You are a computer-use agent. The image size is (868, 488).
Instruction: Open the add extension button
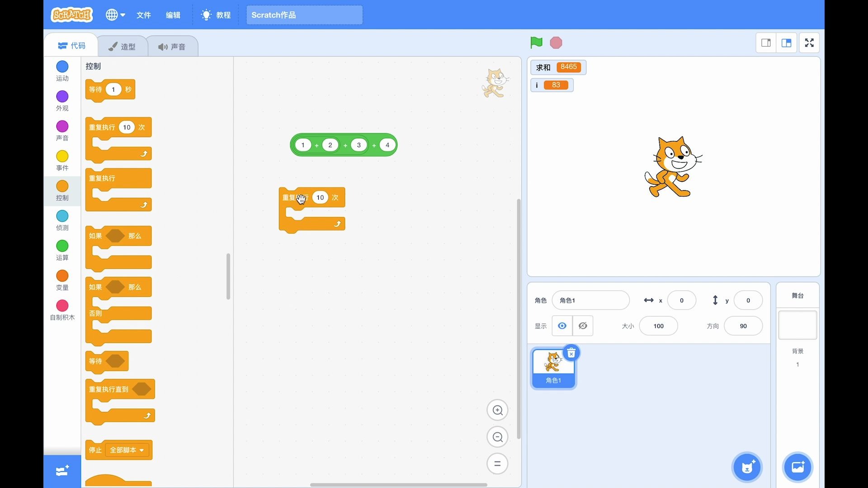tap(62, 471)
